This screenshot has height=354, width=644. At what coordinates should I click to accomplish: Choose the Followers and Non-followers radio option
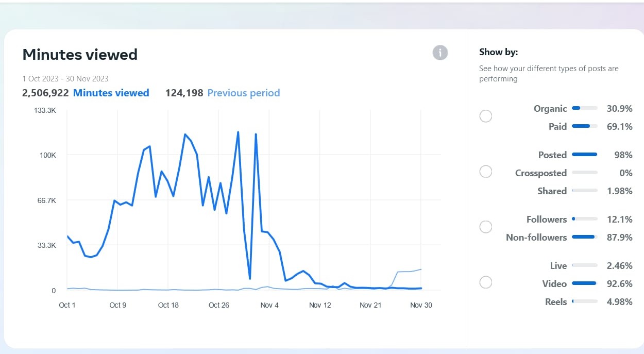click(x=485, y=227)
